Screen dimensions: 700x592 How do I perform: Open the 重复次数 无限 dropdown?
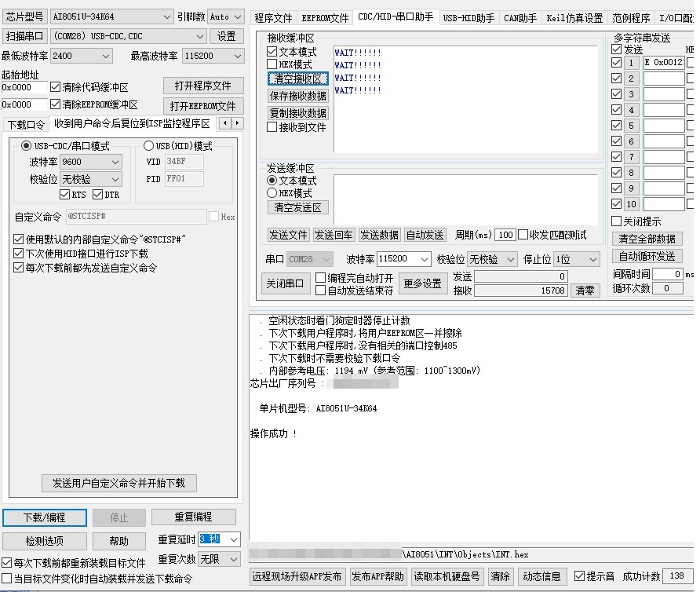coord(219,559)
